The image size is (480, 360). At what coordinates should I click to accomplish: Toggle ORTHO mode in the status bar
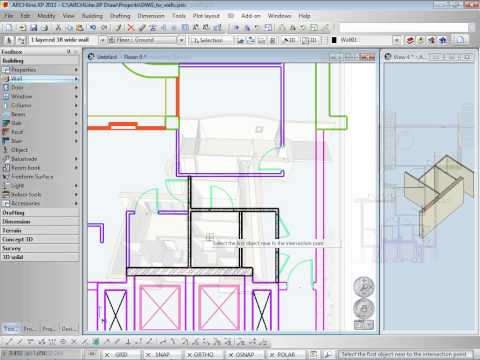point(200,355)
